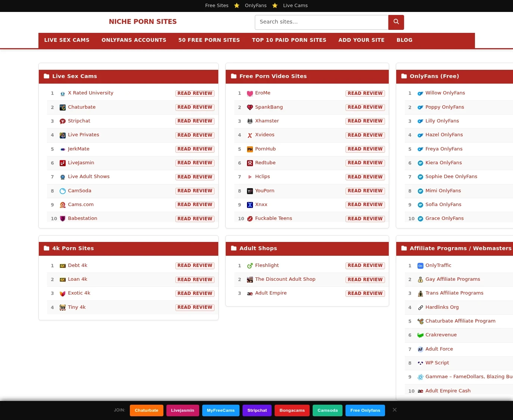This screenshot has width=513, height=420.
Task: Click the Tiny 4k favicon
Action: tap(63, 308)
